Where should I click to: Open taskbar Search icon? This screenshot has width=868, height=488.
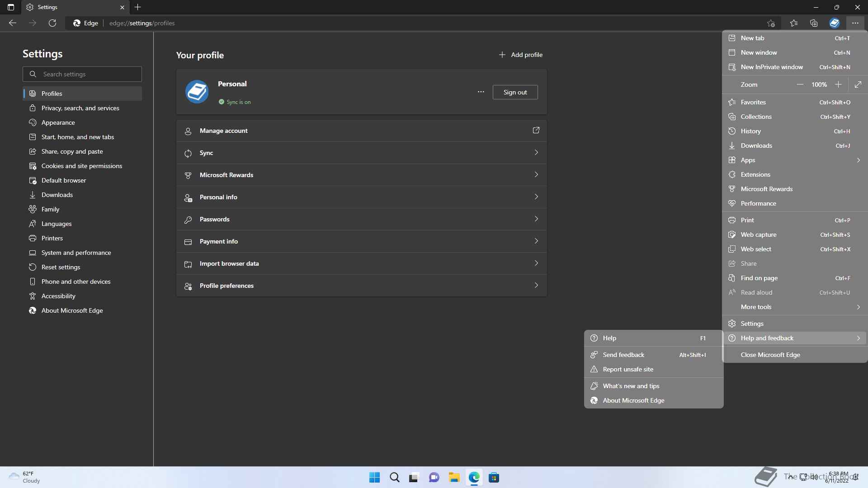395,478
